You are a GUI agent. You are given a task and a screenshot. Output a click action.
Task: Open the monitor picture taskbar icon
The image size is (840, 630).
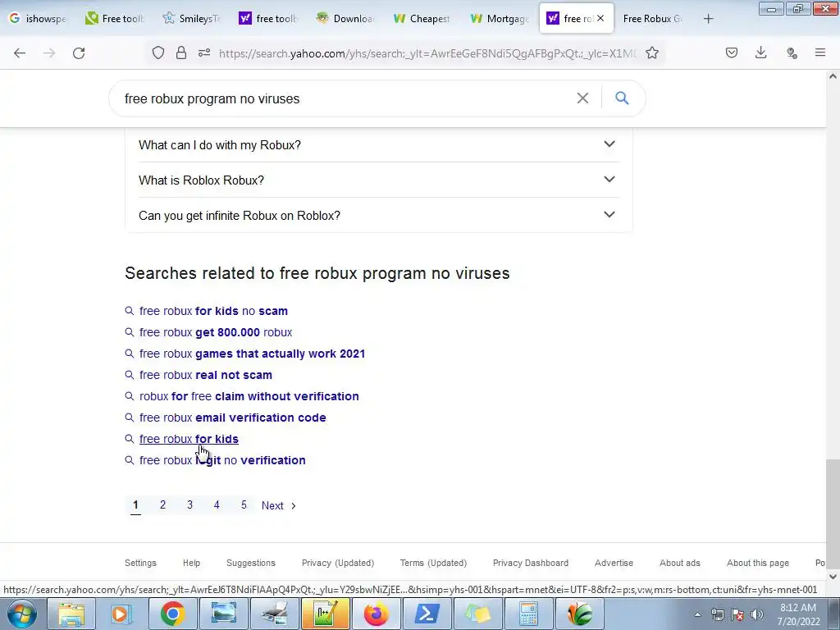click(223, 614)
